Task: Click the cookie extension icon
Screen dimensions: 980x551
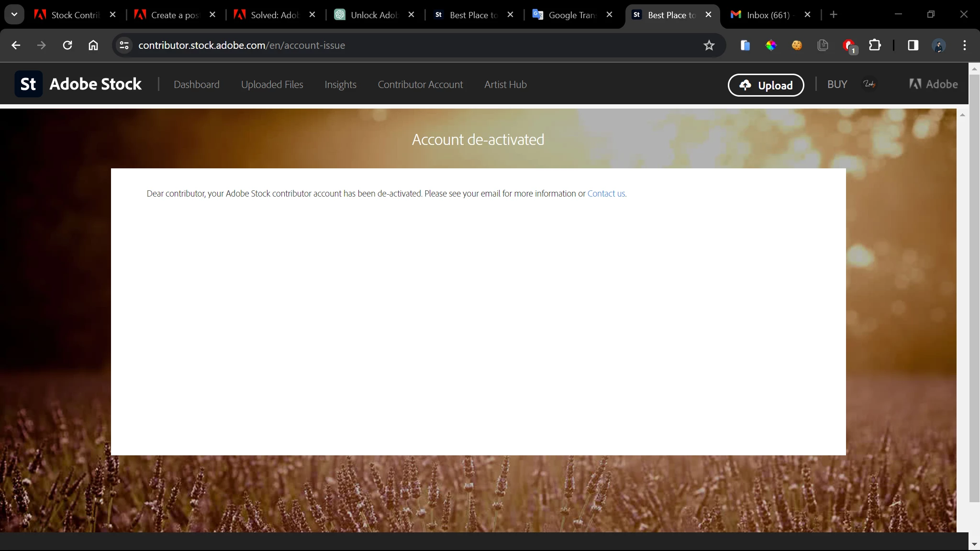Action: (797, 45)
